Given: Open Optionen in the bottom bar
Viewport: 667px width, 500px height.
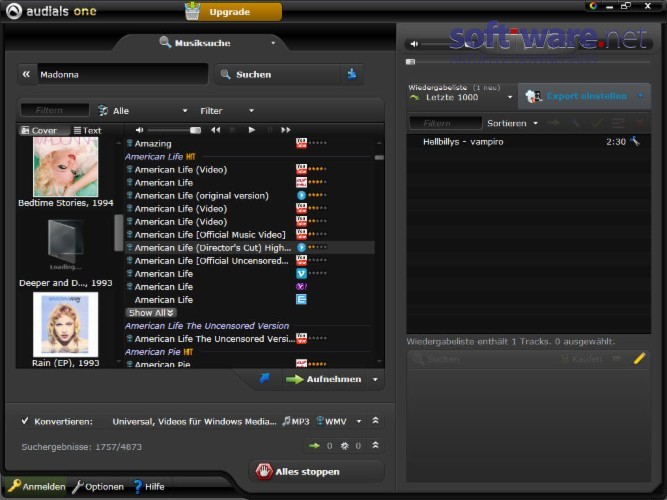Looking at the screenshot, I should [98, 486].
